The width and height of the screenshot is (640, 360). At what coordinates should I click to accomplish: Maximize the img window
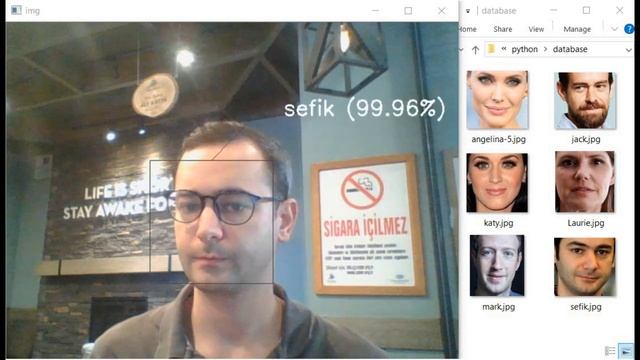coord(408,11)
